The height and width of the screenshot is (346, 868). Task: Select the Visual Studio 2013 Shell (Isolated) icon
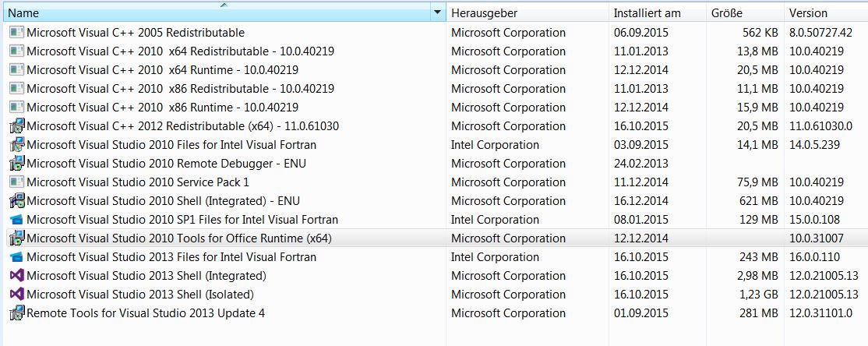click(17, 295)
